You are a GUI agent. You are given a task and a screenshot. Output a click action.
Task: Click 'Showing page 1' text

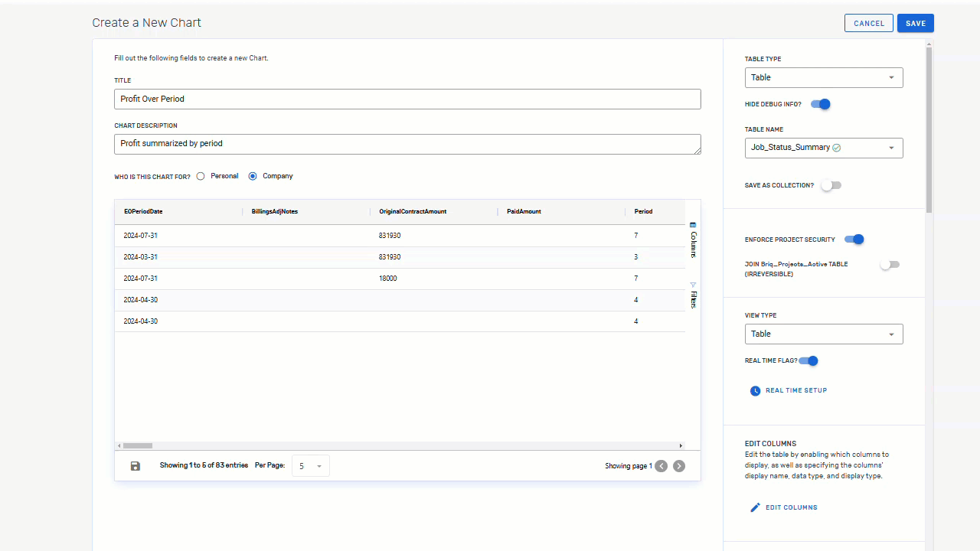(x=629, y=466)
